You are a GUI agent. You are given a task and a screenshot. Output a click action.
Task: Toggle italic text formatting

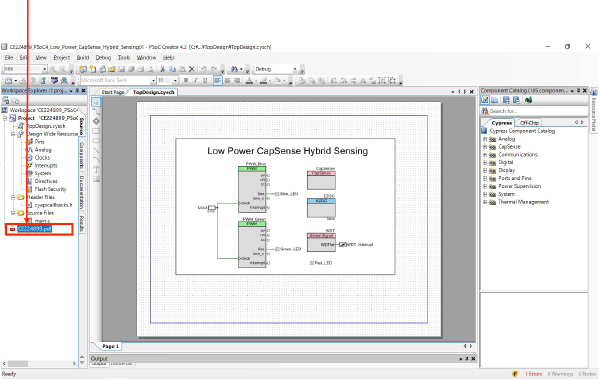coord(195,80)
